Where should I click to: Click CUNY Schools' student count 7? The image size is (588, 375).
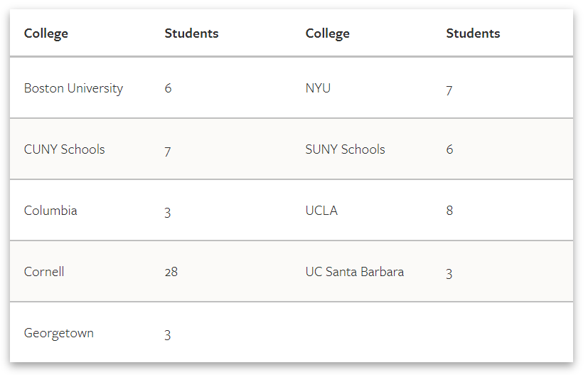point(168,152)
